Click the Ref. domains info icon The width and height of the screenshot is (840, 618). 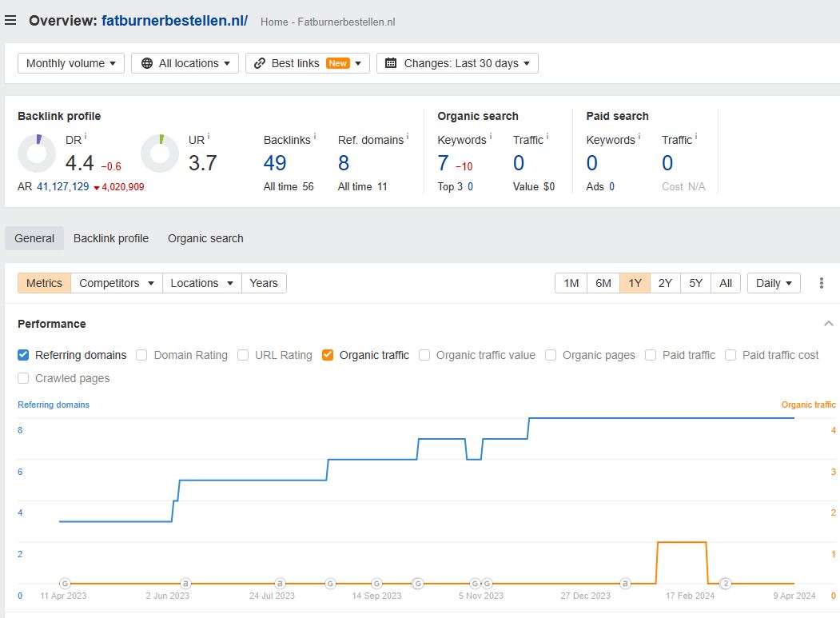408,137
